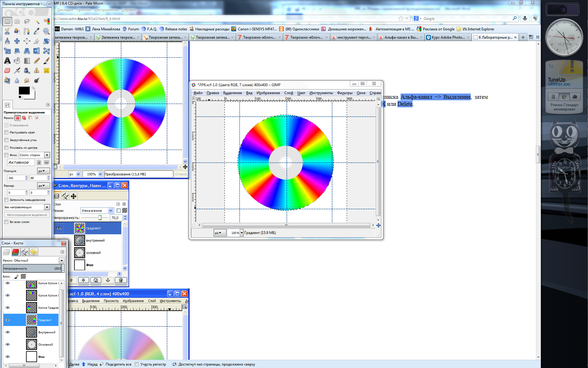Click the duplicate layer icon

coord(96,280)
